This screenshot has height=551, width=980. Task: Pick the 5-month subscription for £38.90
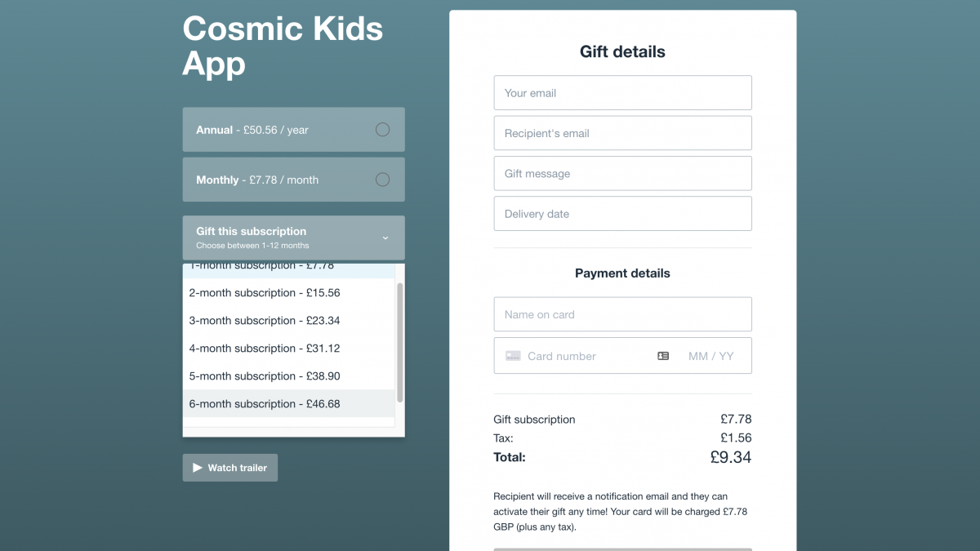click(265, 376)
